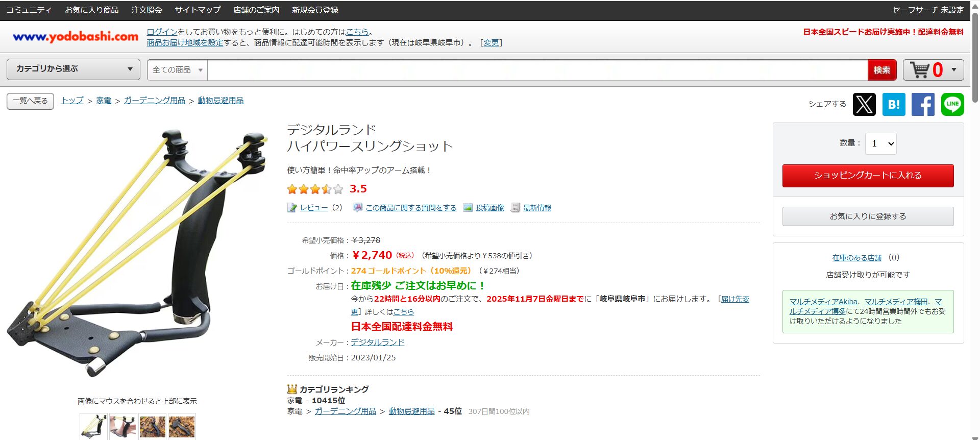Click the star rating icons
The image size is (980, 440).
[x=315, y=189]
